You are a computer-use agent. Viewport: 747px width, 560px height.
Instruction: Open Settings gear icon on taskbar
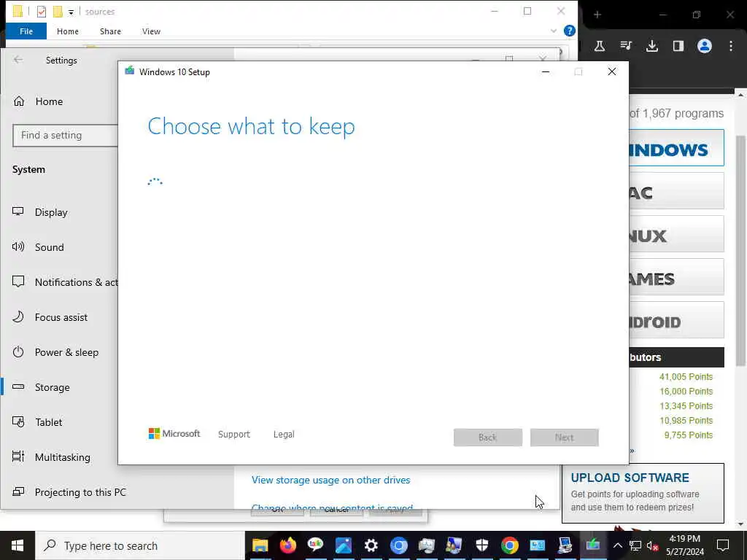click(x=371, y=545)
